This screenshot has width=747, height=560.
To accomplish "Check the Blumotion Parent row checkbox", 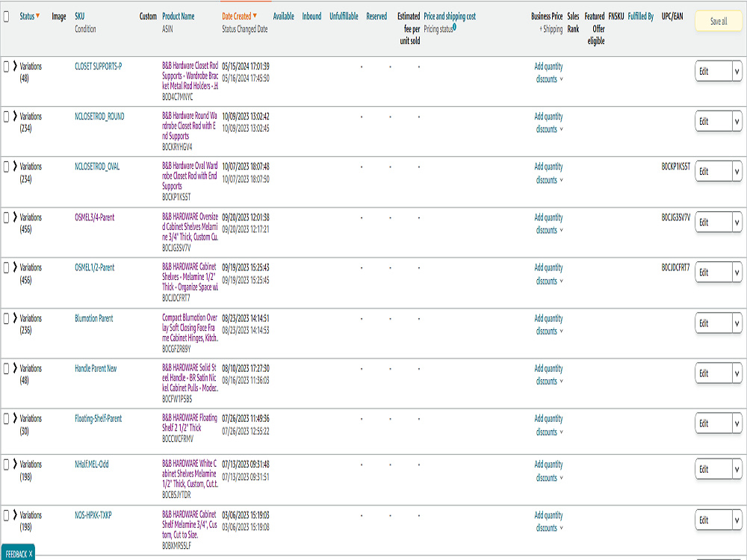I will [x=6, y=318].
